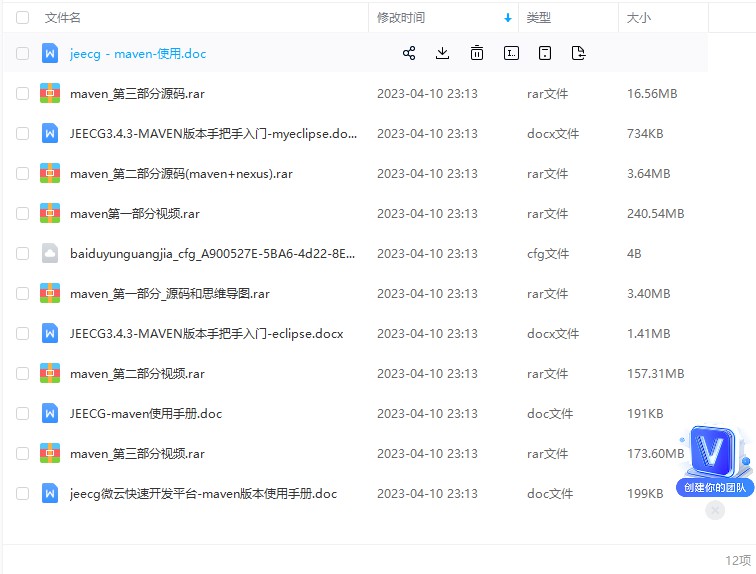The image size is (756, 574).
Task: Download the jeecg - maven-使用.doc file
Action: pyautogui.click(x=442, y=53)
